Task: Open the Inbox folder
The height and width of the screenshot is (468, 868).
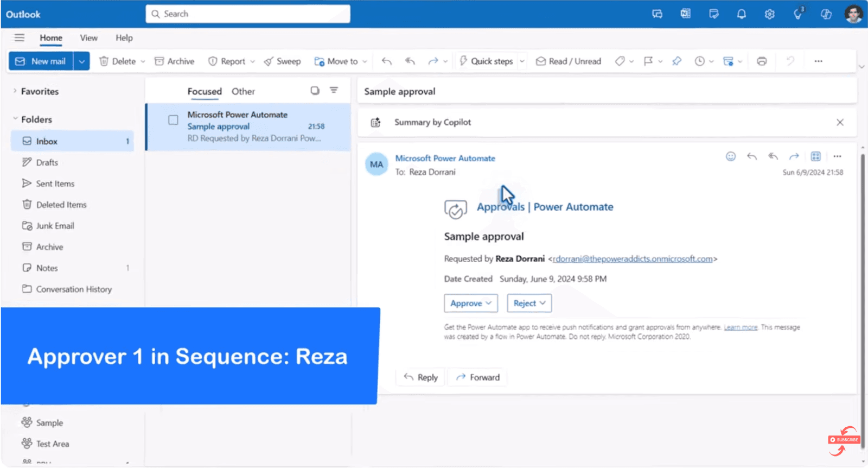Action: pyautogui.click(x=72, y=141)
